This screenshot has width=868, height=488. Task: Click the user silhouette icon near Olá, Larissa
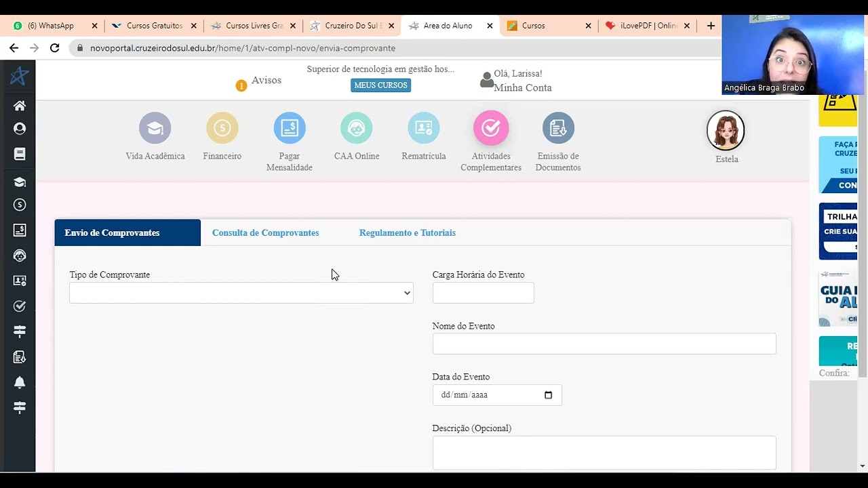click(x=487, y=80)
